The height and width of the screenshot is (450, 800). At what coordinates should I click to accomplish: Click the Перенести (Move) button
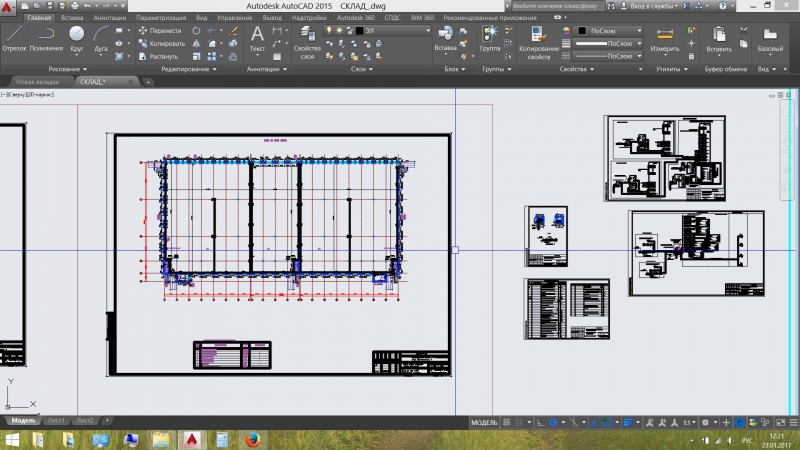[x=160, y=31]
